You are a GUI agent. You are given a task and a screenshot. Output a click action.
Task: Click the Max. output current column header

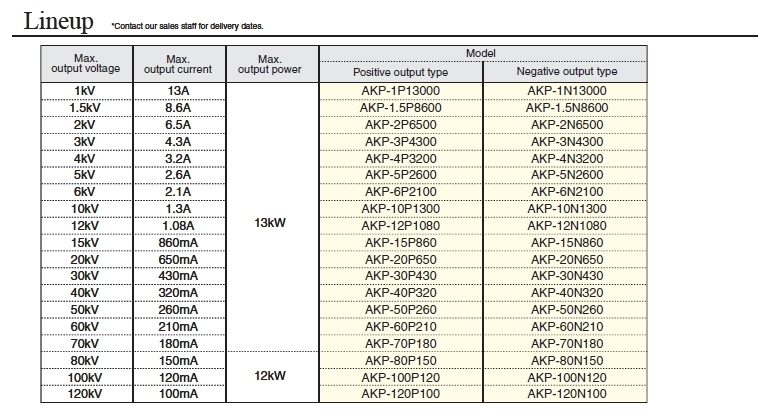pos(178,64)
